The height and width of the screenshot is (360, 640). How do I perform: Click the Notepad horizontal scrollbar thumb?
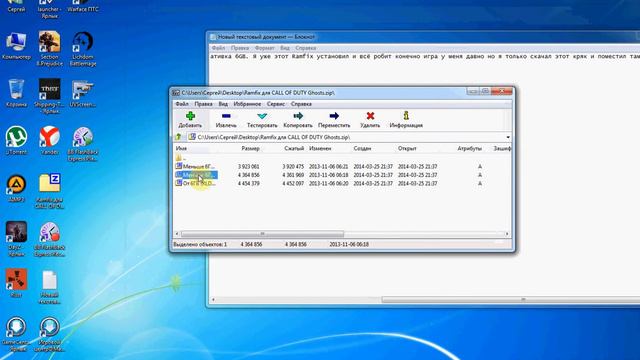point(511,300)
